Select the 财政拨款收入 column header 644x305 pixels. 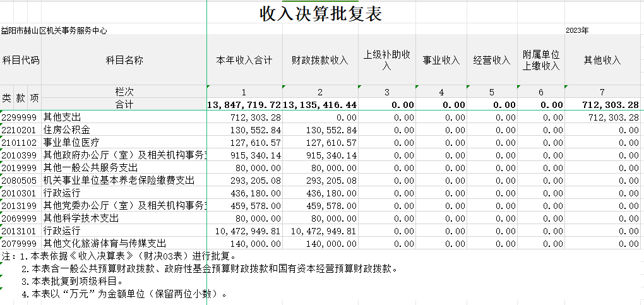[320, 61]
